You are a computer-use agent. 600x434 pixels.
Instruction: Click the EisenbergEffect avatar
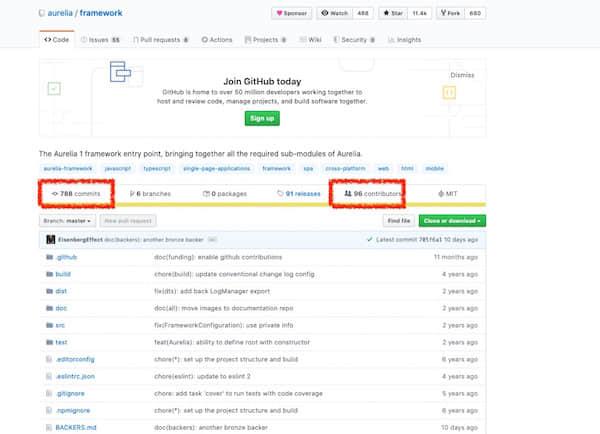45,240
